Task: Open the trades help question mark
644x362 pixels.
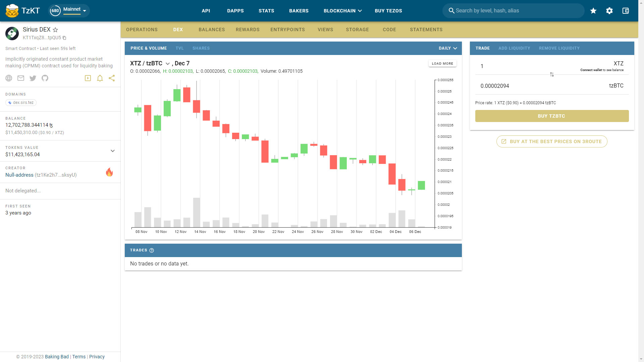Action: point(151,250)
